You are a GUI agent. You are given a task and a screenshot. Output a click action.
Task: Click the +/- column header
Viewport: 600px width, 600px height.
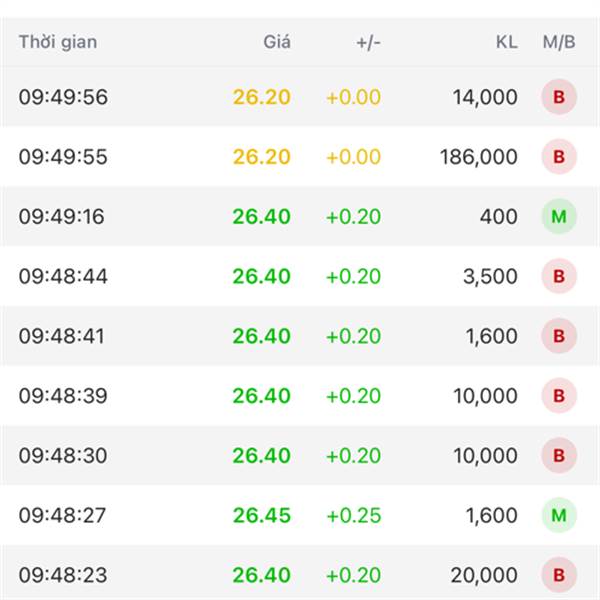(368, 43)
